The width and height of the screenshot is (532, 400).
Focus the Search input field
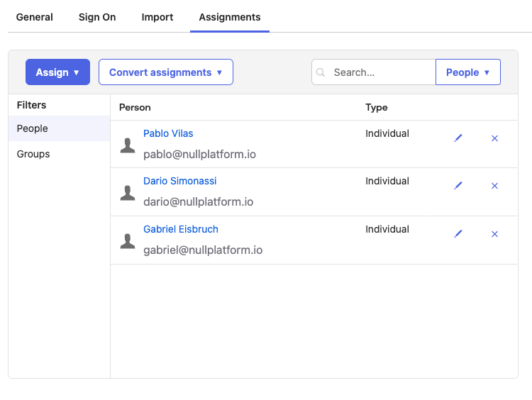pyautogui.click(x=374, y=72)
